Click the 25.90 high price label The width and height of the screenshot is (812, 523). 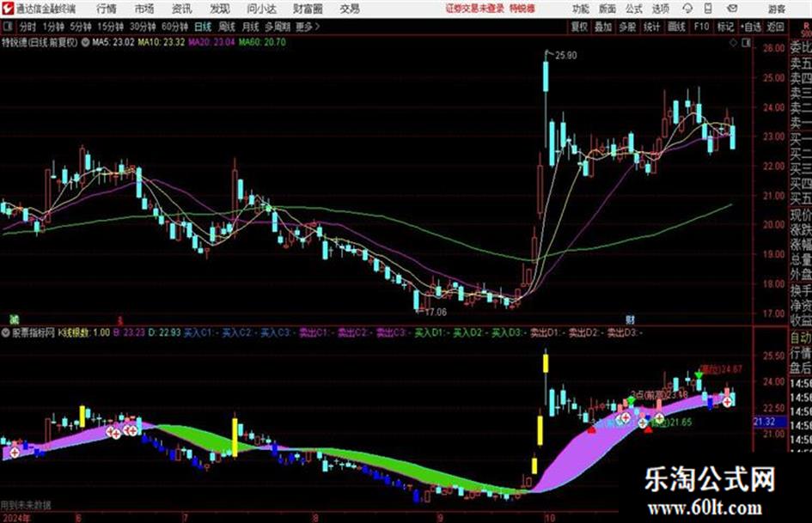pyautogui.click(x=566, y=56)
